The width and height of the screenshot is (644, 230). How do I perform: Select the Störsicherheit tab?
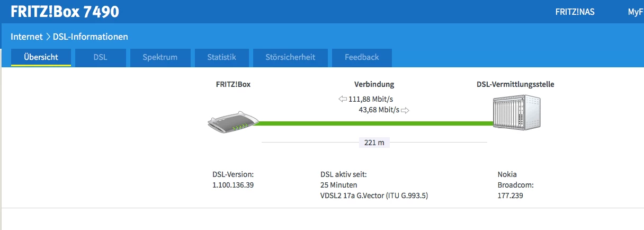(290, 57)
